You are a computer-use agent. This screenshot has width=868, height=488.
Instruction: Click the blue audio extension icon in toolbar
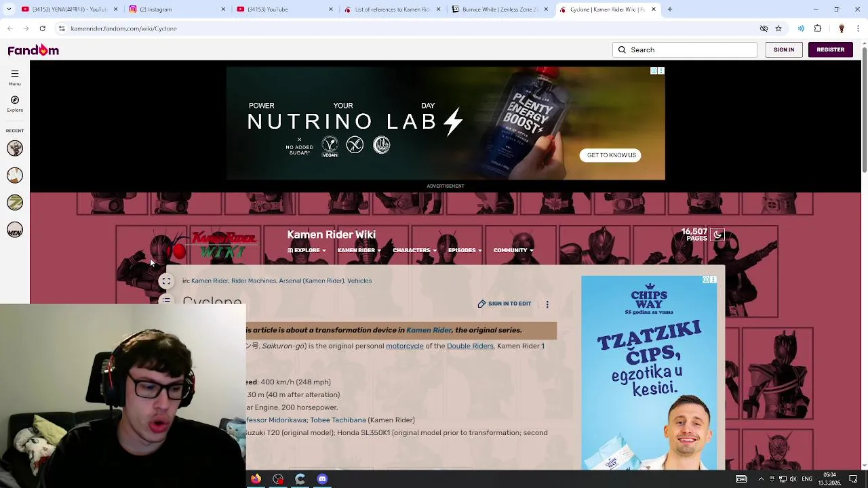801,28
